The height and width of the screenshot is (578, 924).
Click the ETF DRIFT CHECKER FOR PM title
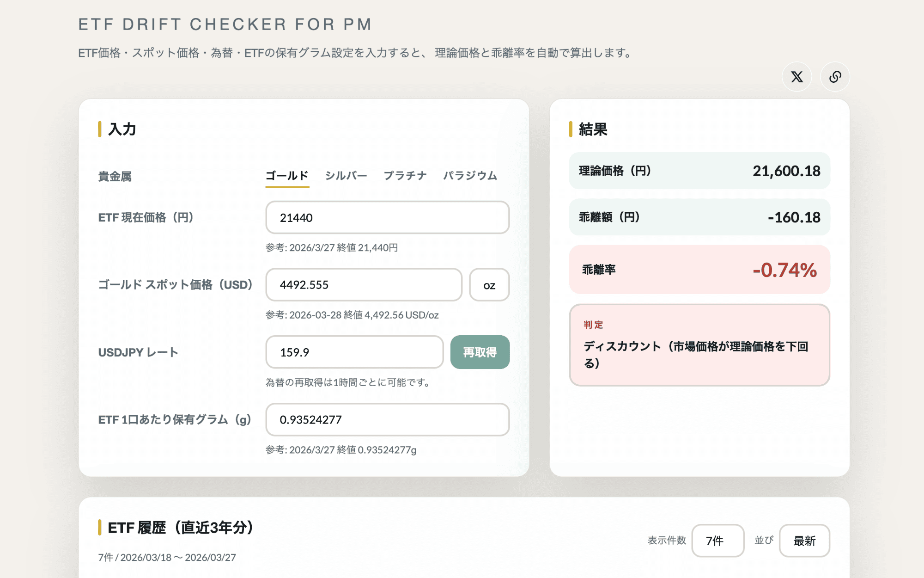(x=225, y=24)
